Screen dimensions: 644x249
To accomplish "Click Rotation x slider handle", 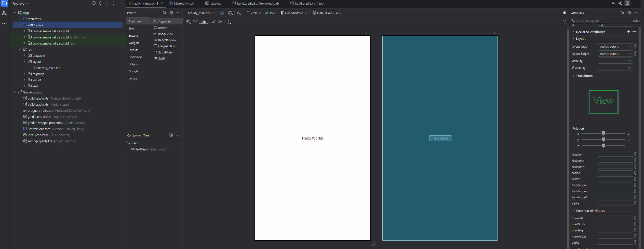I will coord(603,133).
